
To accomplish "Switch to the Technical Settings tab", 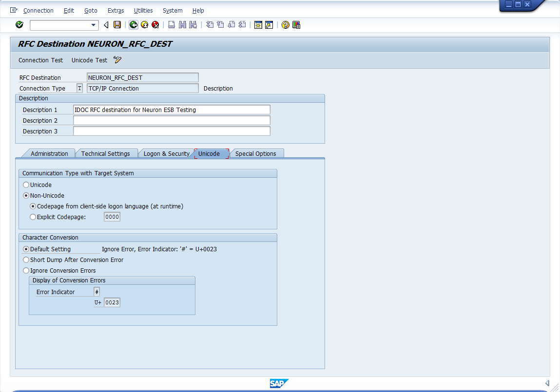I will 105,153.
